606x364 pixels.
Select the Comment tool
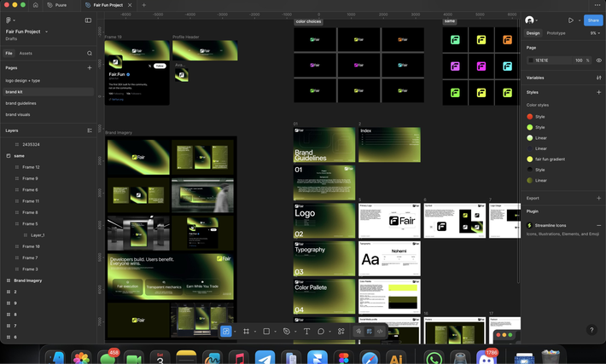[321, 331]
